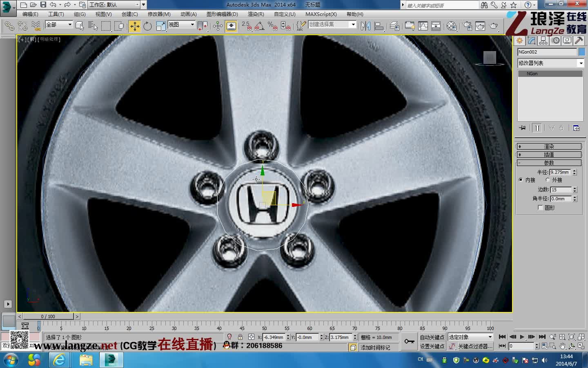Collapse the 参数 rollout

(549, 163)
